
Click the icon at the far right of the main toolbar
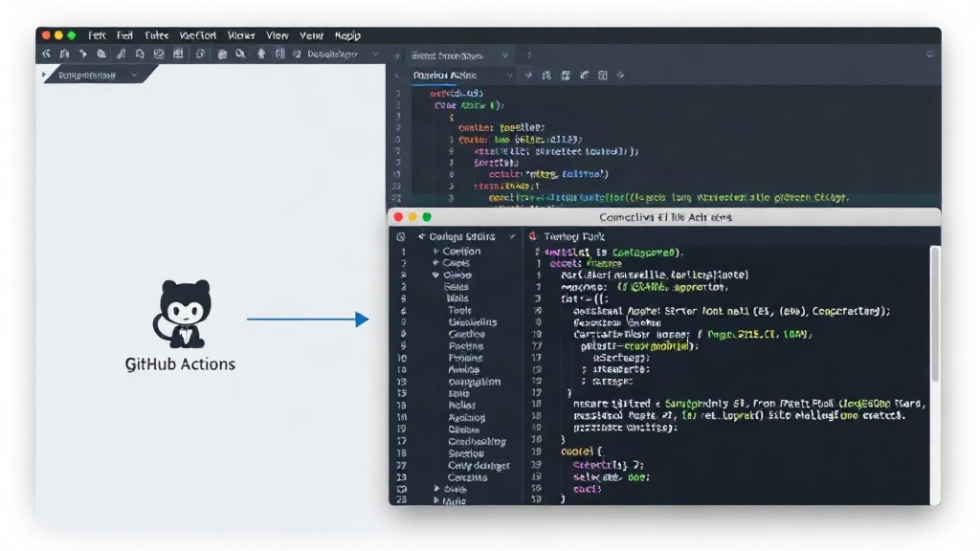coord(930,55)
